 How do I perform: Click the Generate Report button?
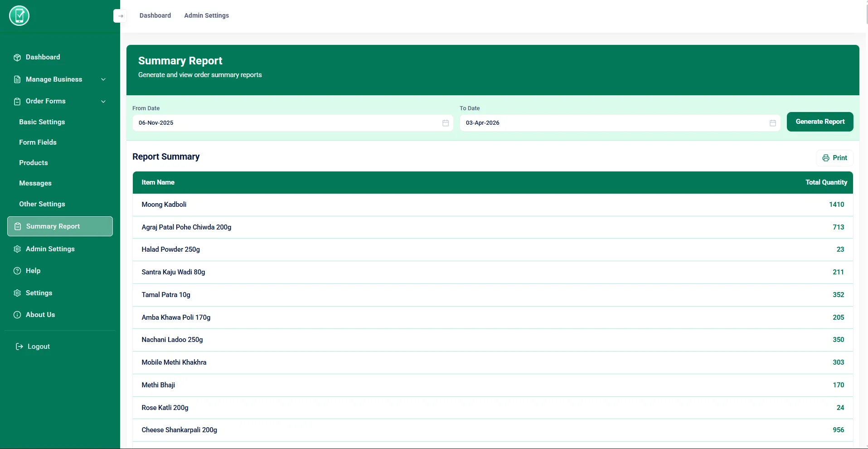820,122
